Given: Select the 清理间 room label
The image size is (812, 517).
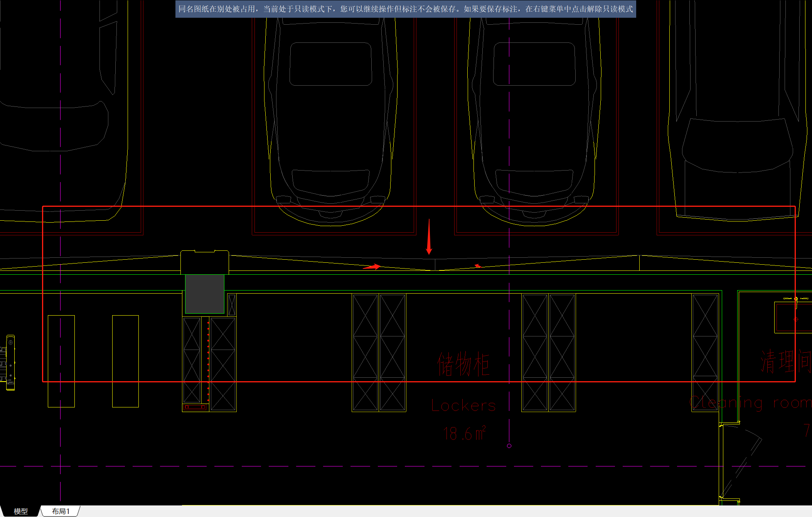Looking at the screenshot, I should point(786,361).
